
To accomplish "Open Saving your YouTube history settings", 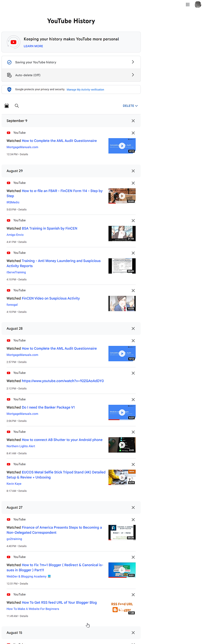I will [71, 62].
